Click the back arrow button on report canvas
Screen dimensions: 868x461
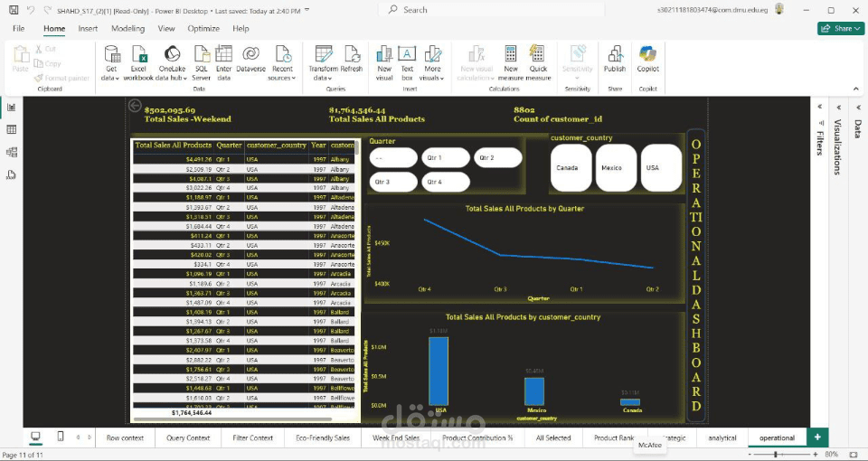[135, 106]
